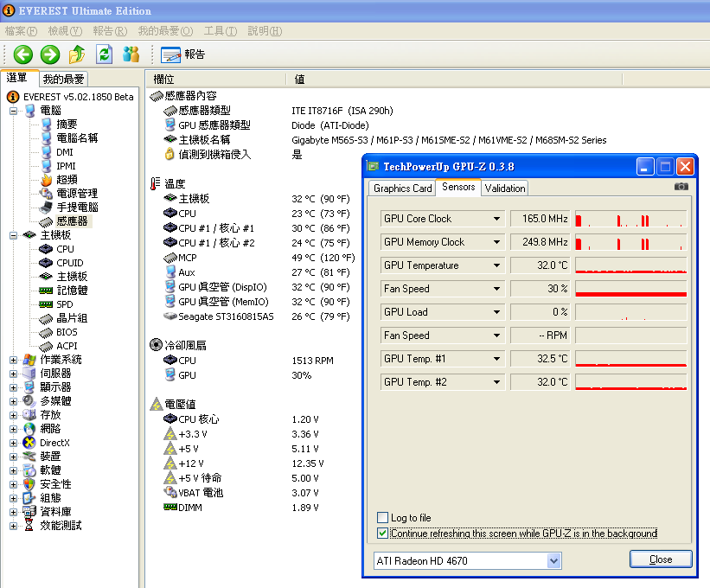This screenshot has width=710, height=588.
Task: Open the 工具(T) tools menu
Action: click(221, 31)
